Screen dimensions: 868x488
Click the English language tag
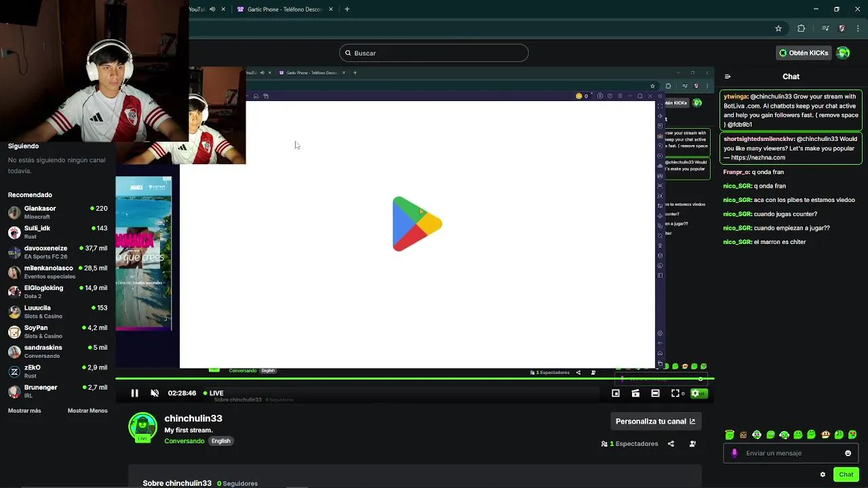tap(220, 441)
